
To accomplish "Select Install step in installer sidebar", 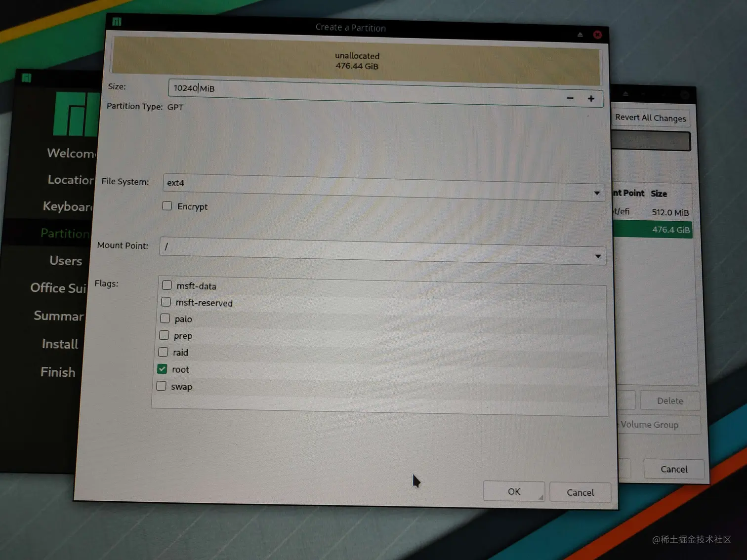I will [x=60, y=344].
